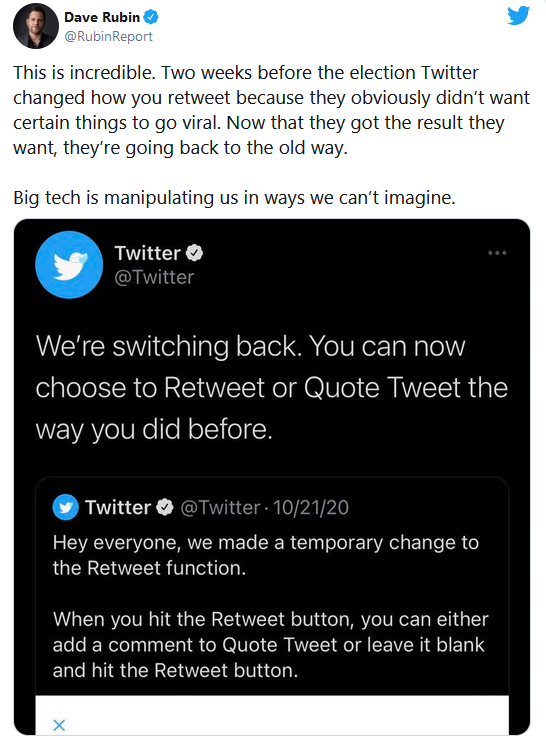Click the "Big tech is manipulating us" sentence
Viewport: 546px width, 739px height.
[234, 198]
